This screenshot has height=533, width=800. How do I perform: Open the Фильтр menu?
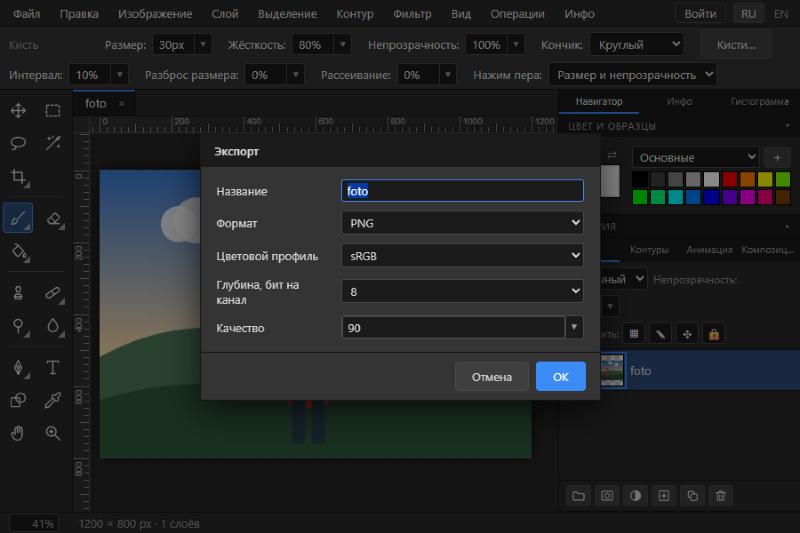(x=412, y=14)
